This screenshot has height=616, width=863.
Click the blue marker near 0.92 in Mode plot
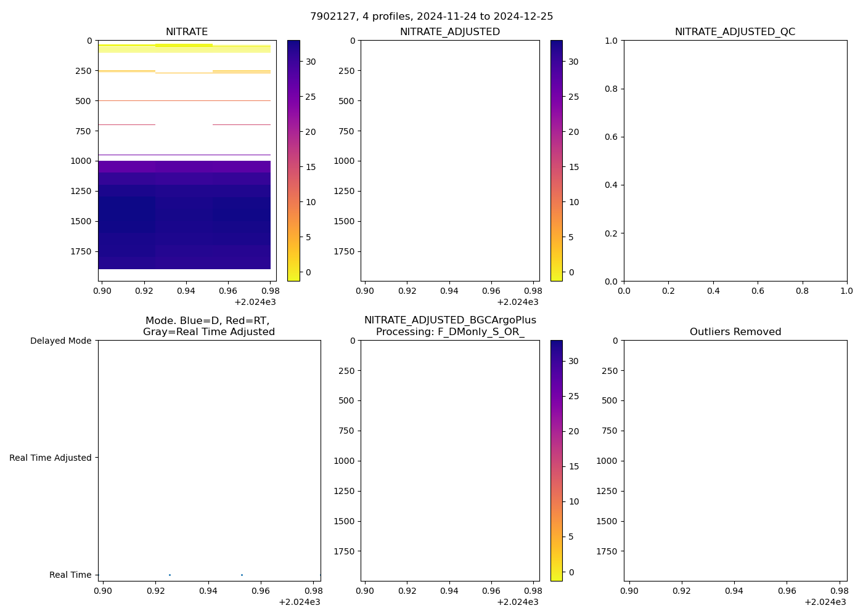pos(170,575)
